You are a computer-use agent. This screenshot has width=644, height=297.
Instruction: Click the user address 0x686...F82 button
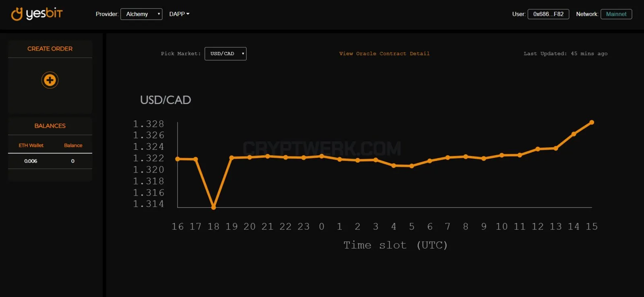click(x=548, y=14)
